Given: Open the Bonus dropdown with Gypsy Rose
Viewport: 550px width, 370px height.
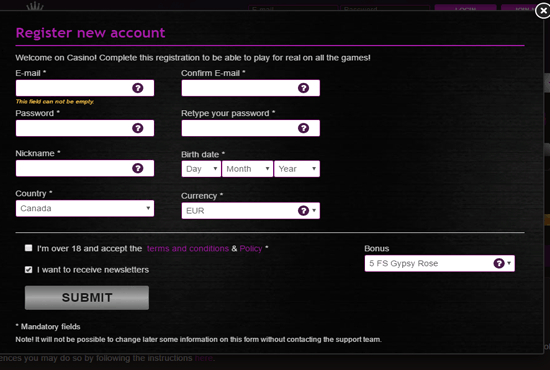Looking at the screenshot, I should pos(440,263).
